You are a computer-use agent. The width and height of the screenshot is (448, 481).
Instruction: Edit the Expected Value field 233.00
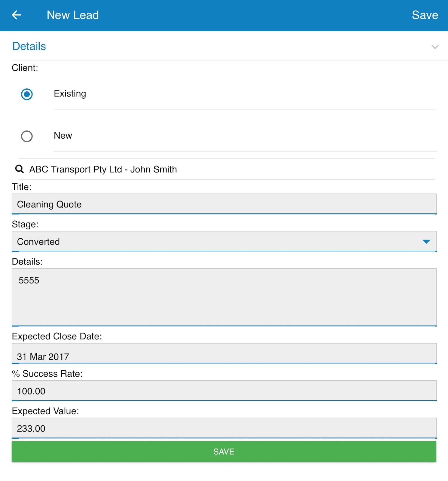(224, 428)
